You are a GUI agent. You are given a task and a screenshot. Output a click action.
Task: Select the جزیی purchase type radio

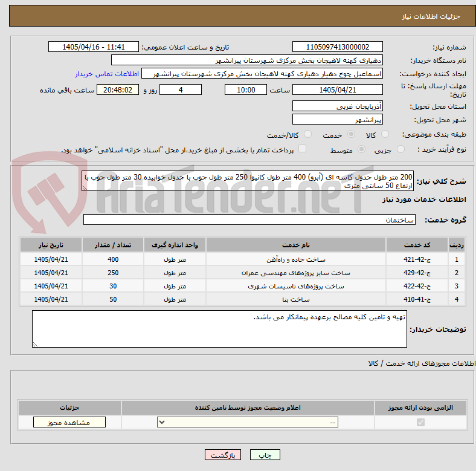click(x=400, y=149)
